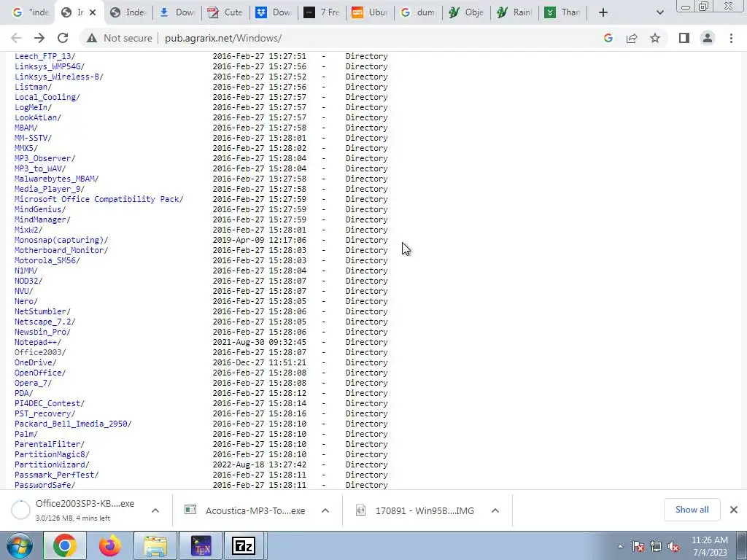Expand options for Win95B IMG download

tap(495, 510)
